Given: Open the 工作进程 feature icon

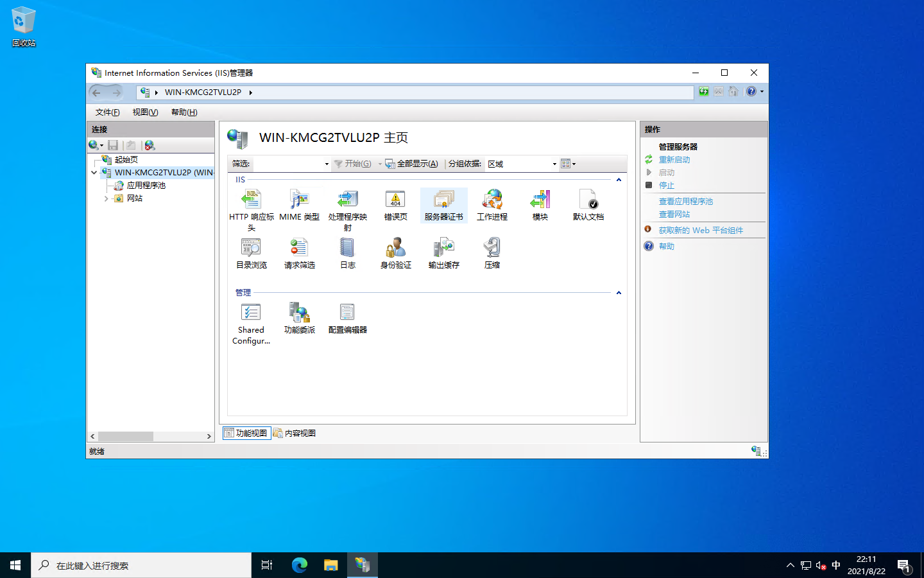Looking at the screenshot, I should pos(492,205).
